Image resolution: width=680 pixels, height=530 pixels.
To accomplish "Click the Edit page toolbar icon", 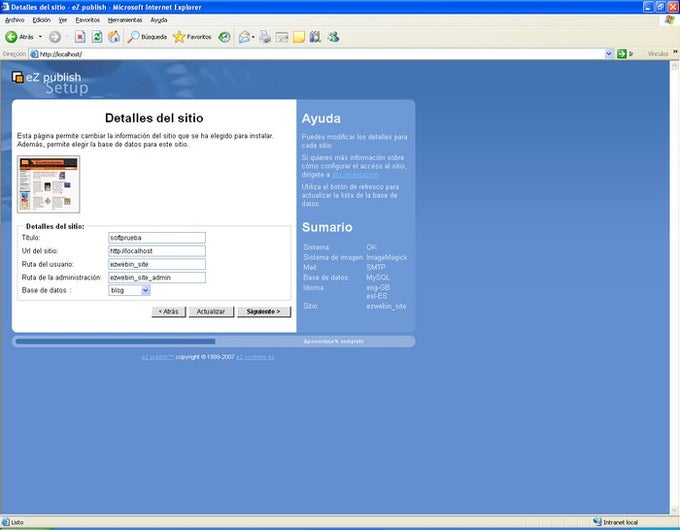I will [x=282, y=38].
